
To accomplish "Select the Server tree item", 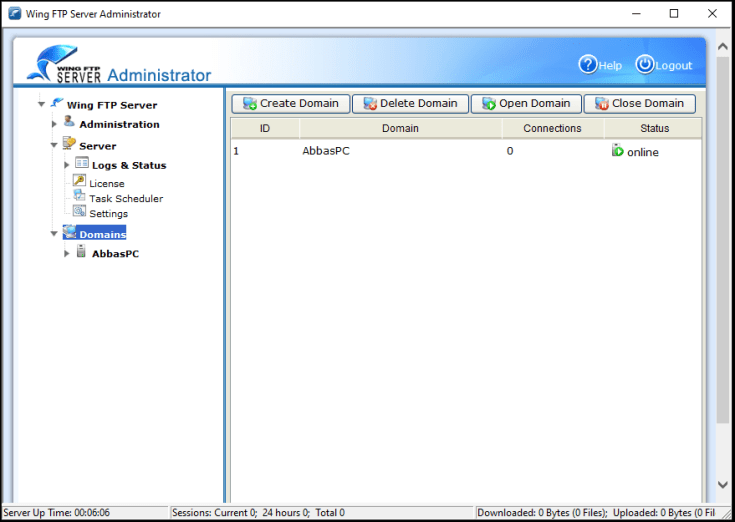I will [x=98, y=146].
